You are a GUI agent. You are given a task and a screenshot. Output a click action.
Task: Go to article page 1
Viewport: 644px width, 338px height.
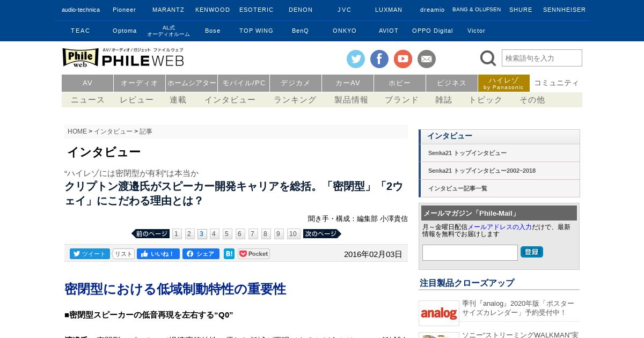(x=177, y=234)
